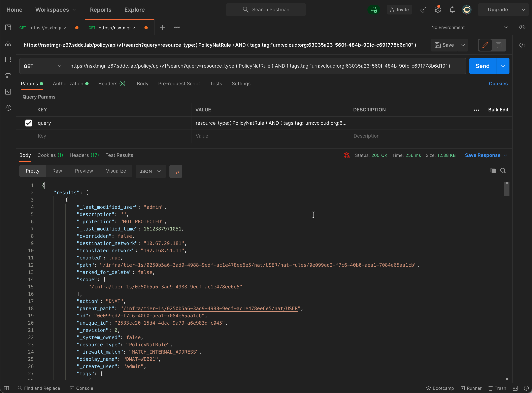Open the help icon in status bar
This screenshot has width=532, height=393.
[x=526, y=388]
